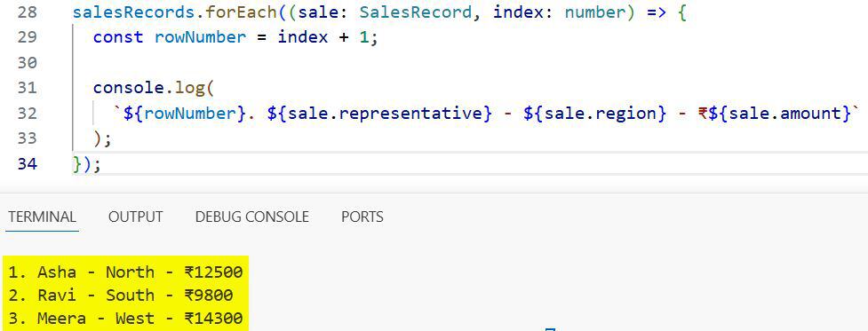Image resolution: width=868 pixels, height=331 pixels.
Task: Click ${rowNumber} in the template string
Action: click(184, 114)
